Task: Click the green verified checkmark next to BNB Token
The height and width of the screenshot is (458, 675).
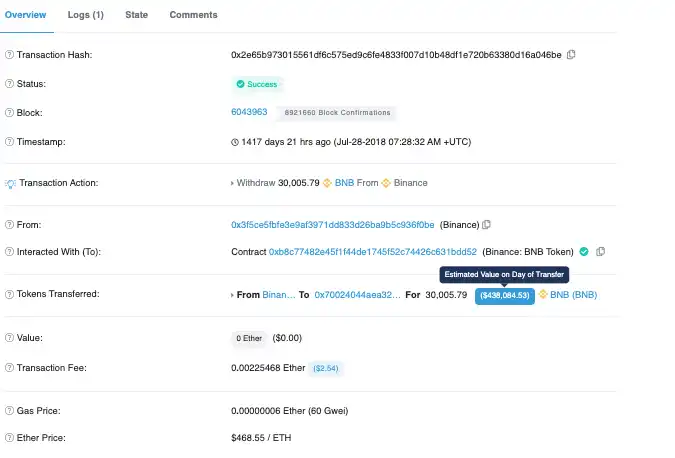Action: tap(584, 252)
